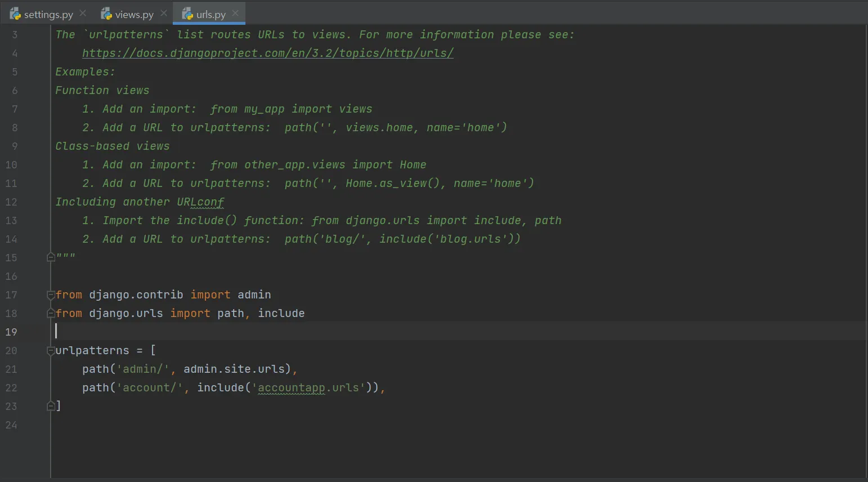
Task: Click the 'account/' string on line 22
Action: (150, 388)
